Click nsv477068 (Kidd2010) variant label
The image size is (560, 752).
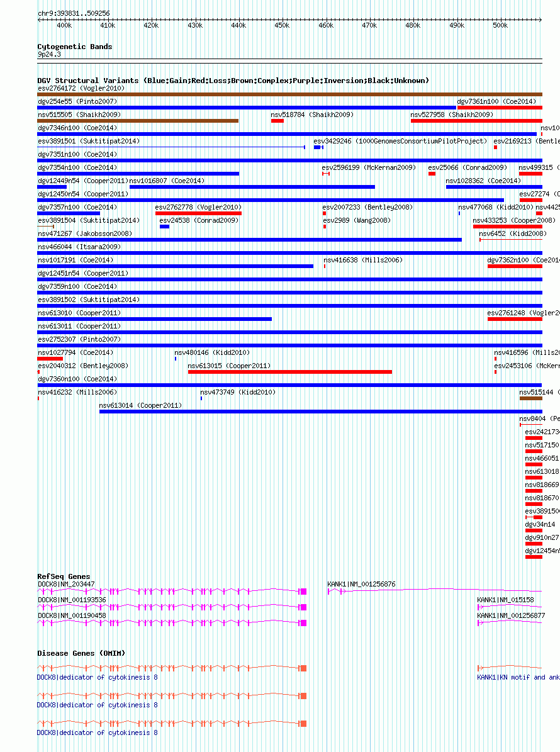tap(496, 207)
